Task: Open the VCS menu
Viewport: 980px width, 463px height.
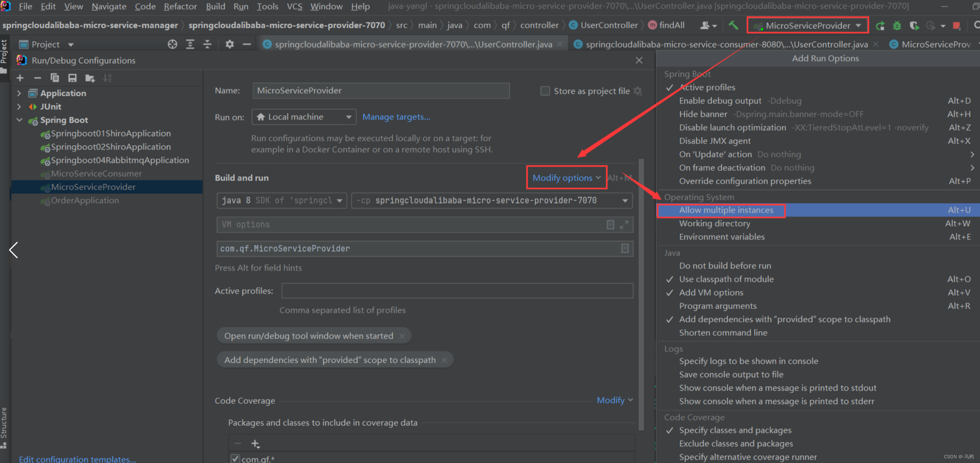Action: [294, 6]
